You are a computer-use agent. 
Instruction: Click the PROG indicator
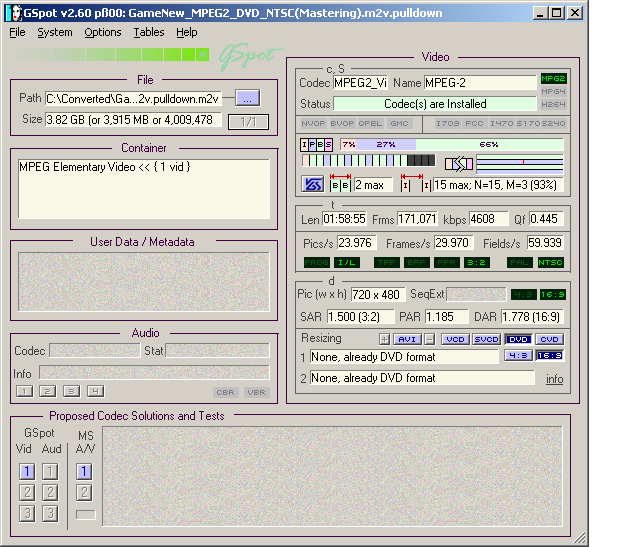pos(317,262)
